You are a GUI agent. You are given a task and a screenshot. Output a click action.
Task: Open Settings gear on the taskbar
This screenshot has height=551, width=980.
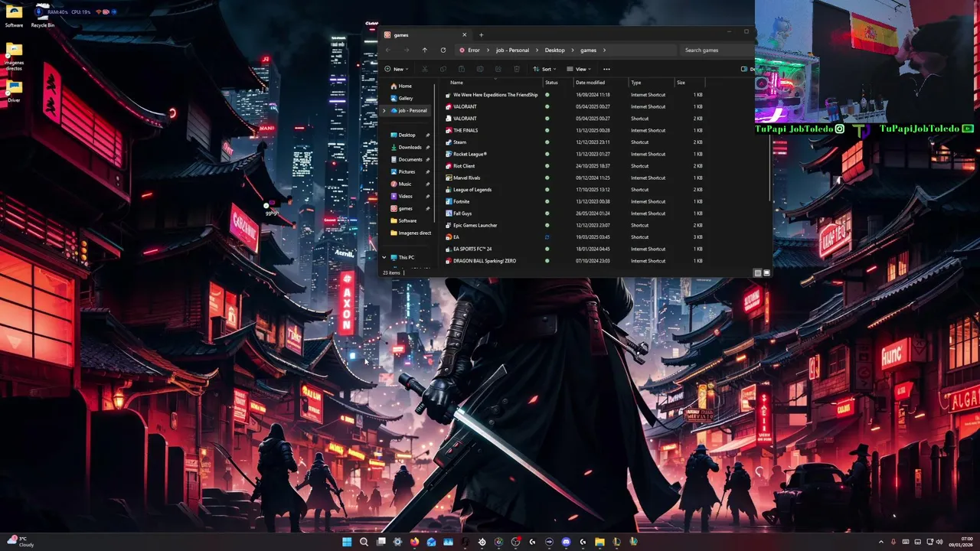tap(397, 542)
